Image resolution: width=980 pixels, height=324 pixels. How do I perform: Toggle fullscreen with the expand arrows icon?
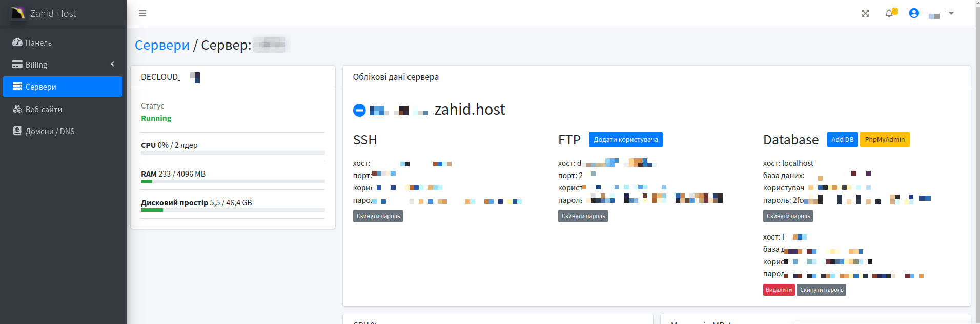coord(865,13)
